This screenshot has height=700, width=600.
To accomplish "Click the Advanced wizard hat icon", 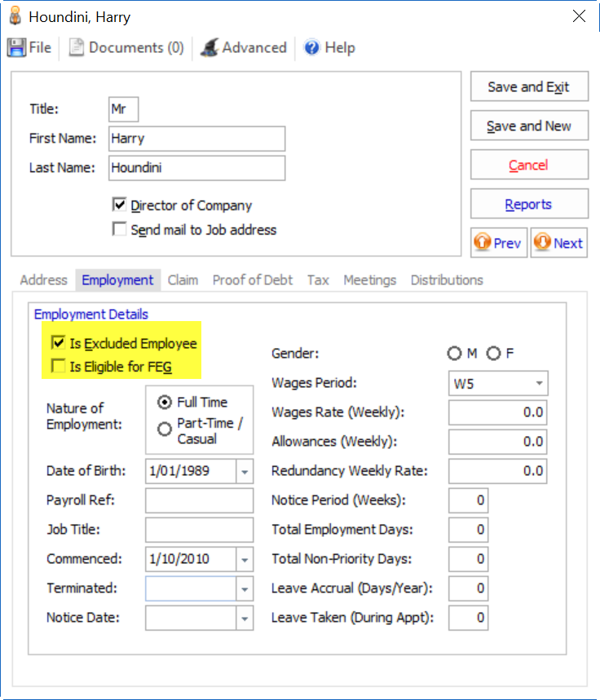I will pyautogui.click(x=210, y=48).
